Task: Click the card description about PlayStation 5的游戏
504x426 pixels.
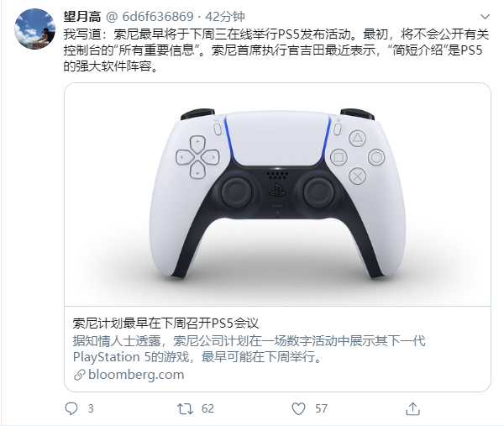Action: pos(249,349)
